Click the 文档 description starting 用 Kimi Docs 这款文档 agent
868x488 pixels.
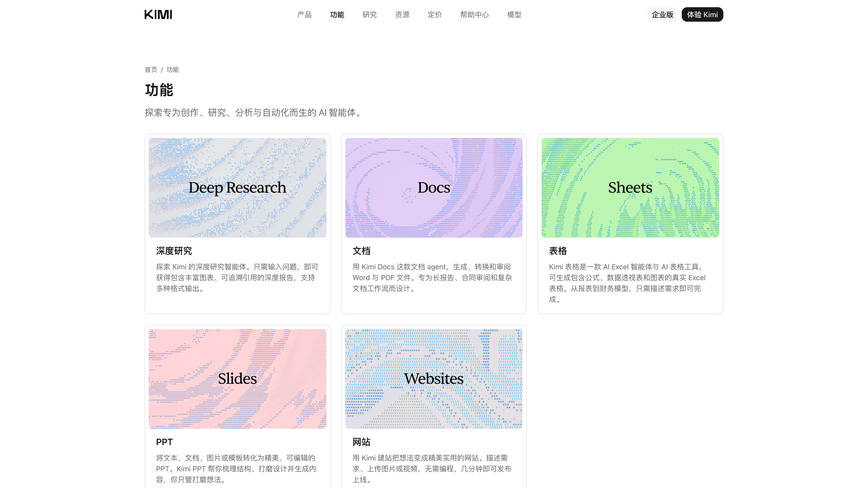(x=432, y=278)
